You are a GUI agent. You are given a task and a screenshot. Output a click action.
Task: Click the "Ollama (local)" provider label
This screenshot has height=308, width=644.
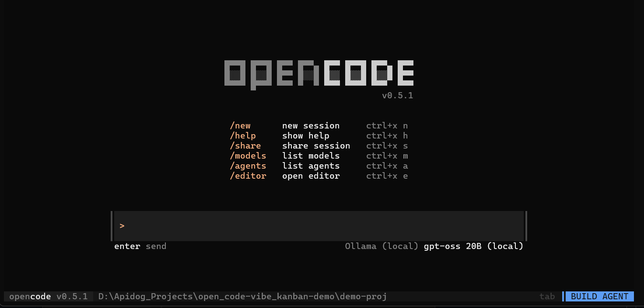click(x=381, y=246)
